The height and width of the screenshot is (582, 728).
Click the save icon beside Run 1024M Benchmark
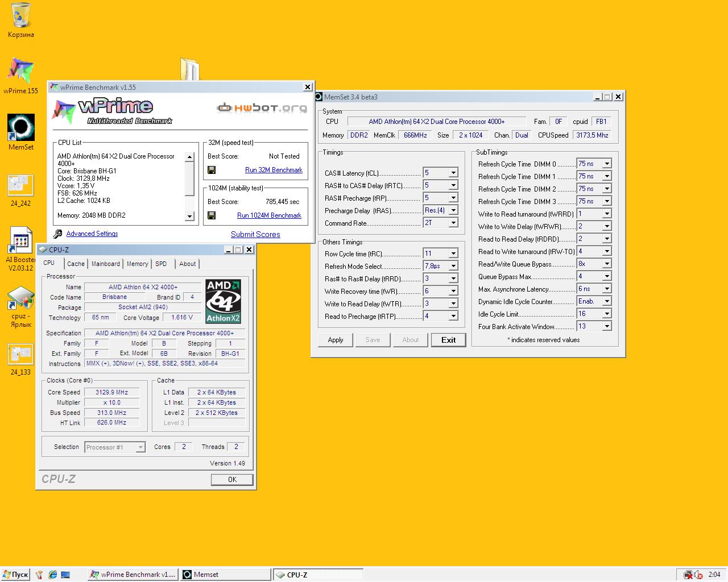click(212, 215)
